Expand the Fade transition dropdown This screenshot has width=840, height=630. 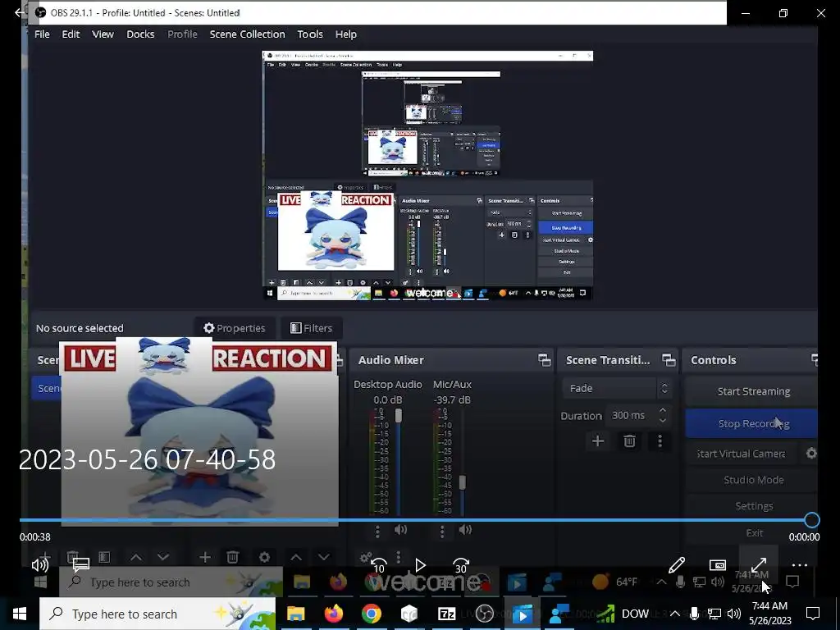point(617,388)
